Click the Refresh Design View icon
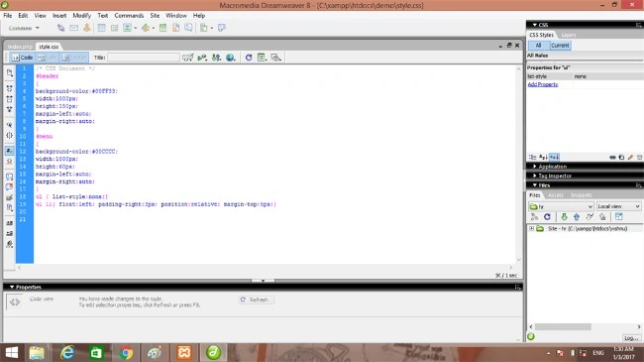644x362 pixels. tap(249, 58)
